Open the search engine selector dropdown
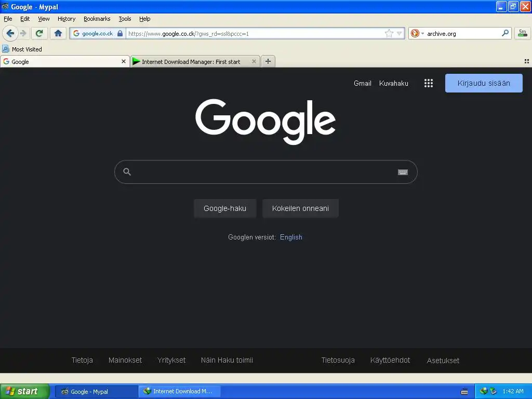The image size is (532, 399). point(417,33)
